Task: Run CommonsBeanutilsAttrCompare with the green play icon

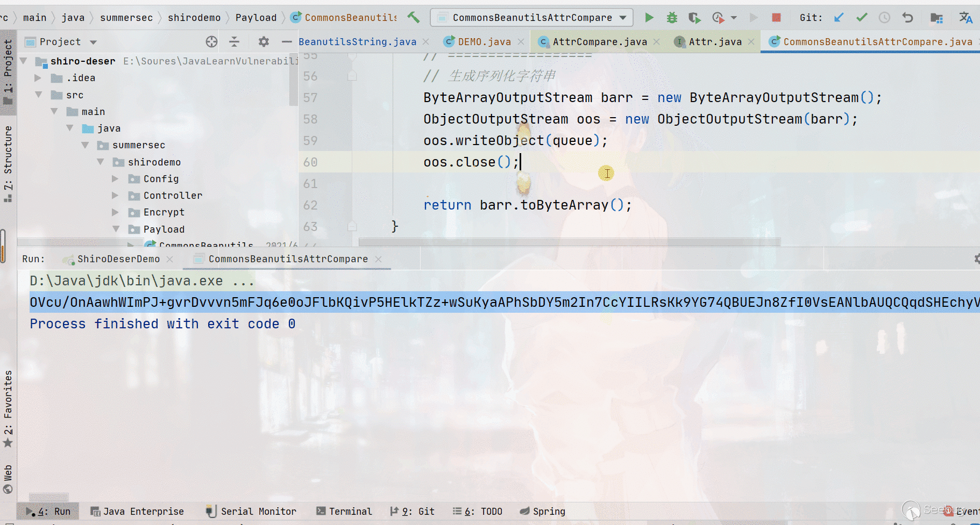Action: tap(649, 18)
